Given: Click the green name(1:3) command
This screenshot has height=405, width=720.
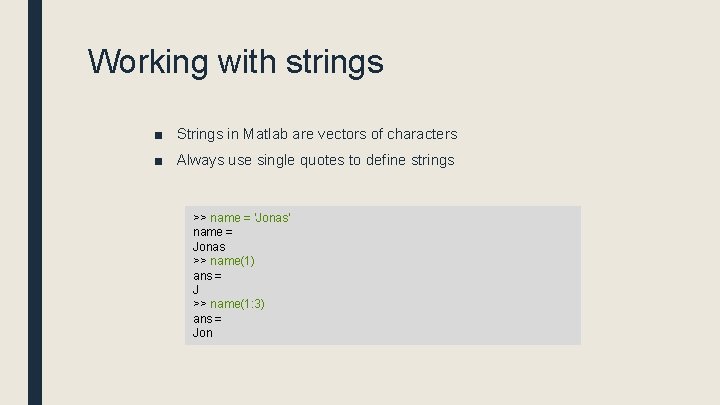Looking at the screenshot, I should click(x=237, y=304).
